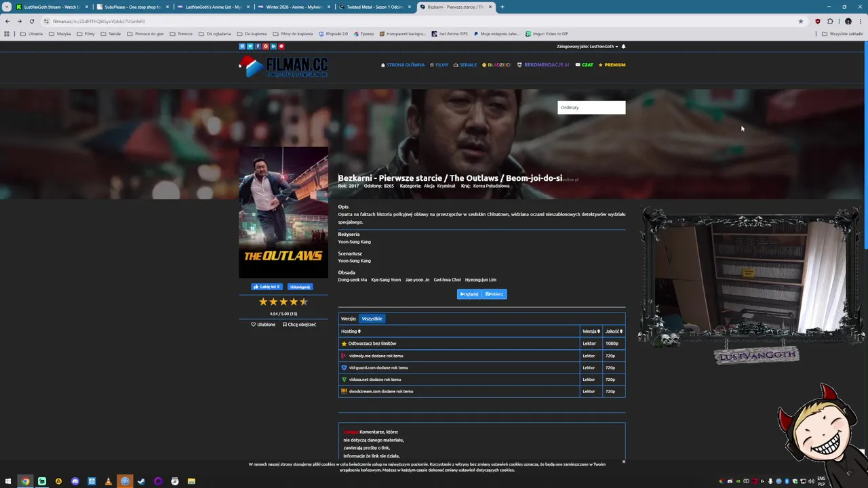
Task: Click the Facebook Lubię to button
Action: coord(267,287)
